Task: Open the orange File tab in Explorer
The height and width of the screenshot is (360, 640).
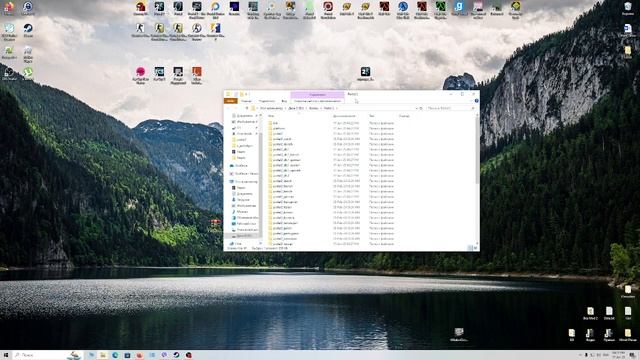Action: coord(231,101)
